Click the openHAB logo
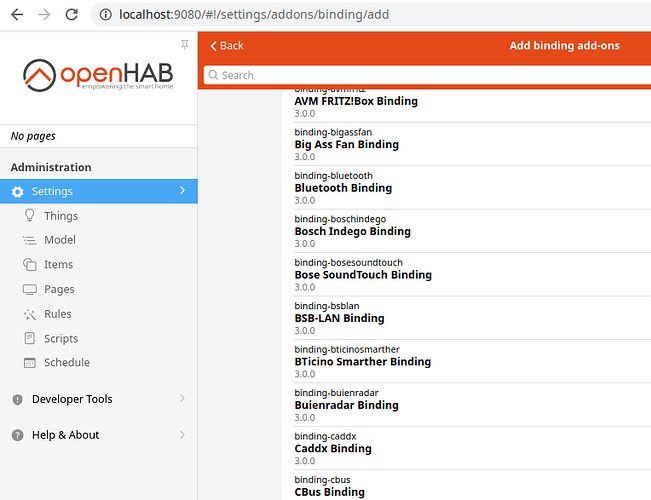651x500 pixels. click(x=98, y=75)
